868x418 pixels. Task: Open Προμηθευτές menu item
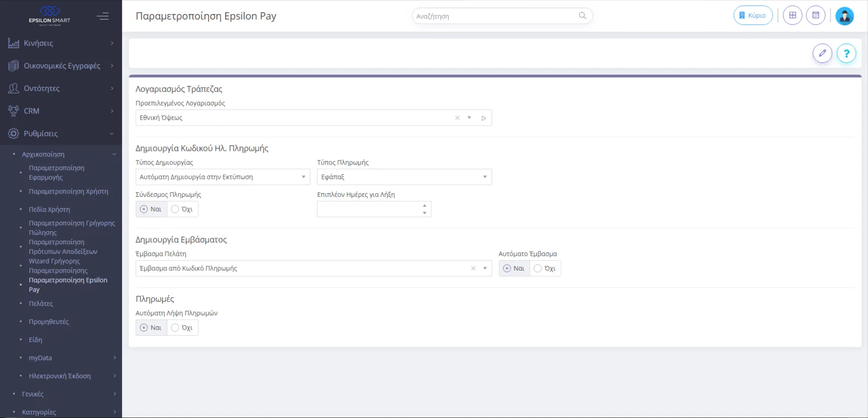point(48,322)
